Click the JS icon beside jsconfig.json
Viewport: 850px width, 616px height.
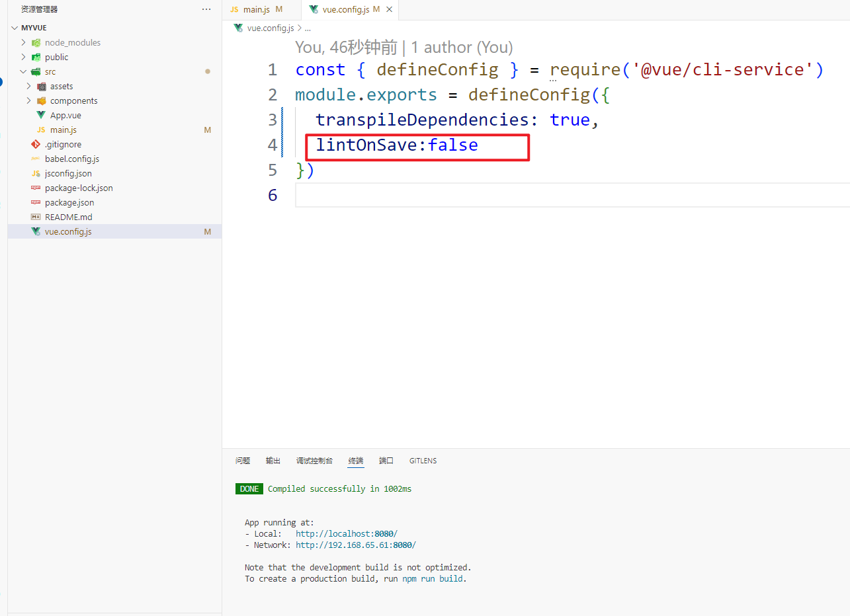36,173
